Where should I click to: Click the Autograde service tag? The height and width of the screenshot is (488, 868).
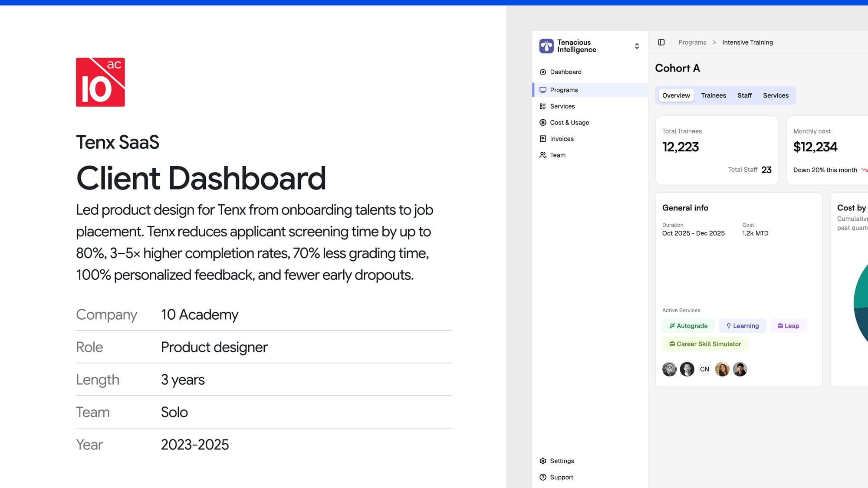688,326
